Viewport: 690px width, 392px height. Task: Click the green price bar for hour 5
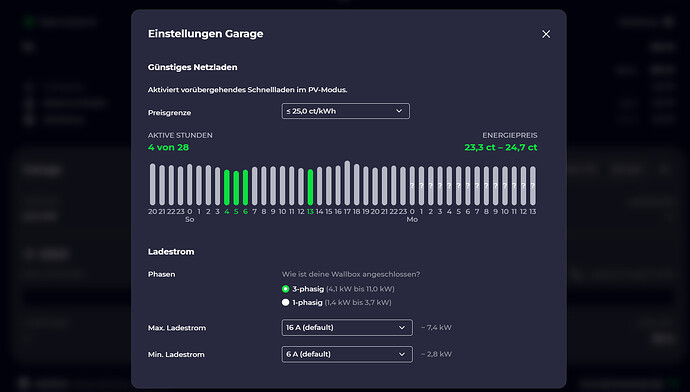[236, 188]
